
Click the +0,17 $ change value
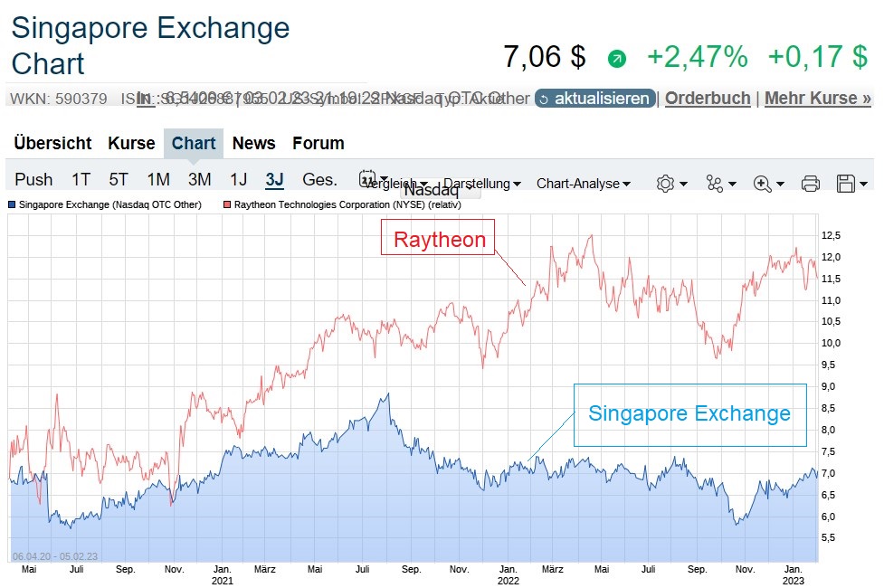pyautogui.click(x=817, y=57)
